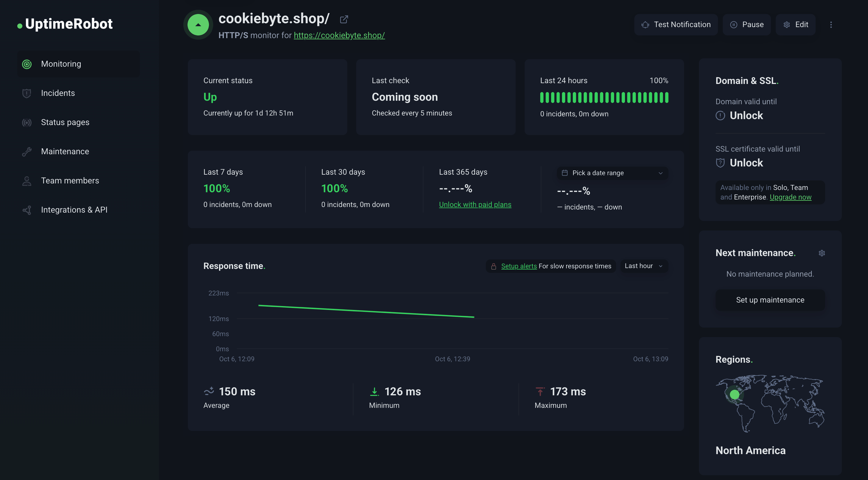Click the Next maintenance gear icon

pos(822,253)
